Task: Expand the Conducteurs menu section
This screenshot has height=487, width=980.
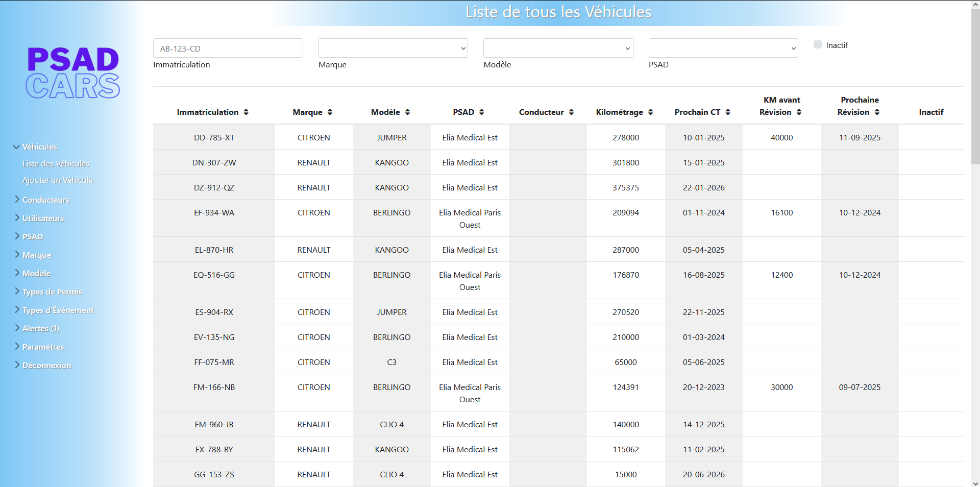Action: point(45,200)
